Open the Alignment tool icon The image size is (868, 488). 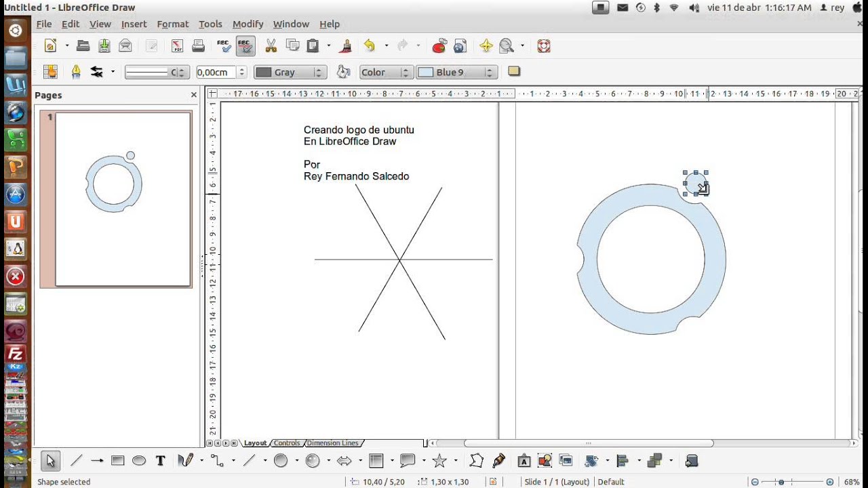(623, 461)
